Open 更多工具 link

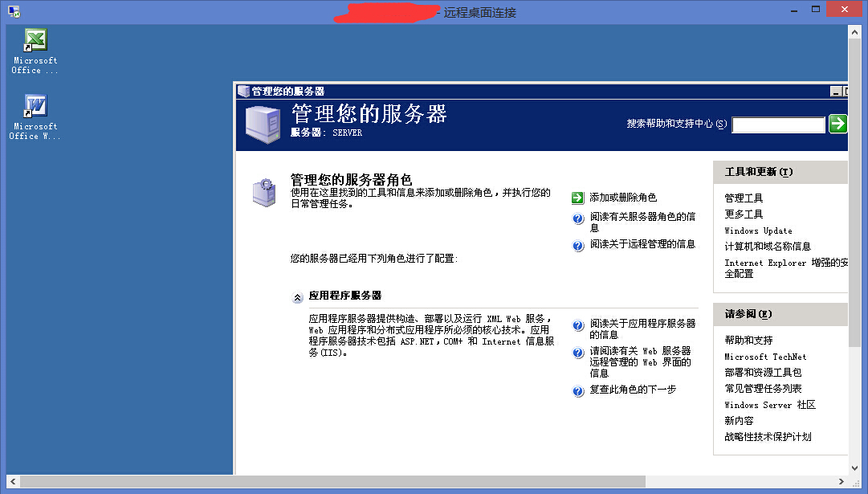(x=744, y=214)
